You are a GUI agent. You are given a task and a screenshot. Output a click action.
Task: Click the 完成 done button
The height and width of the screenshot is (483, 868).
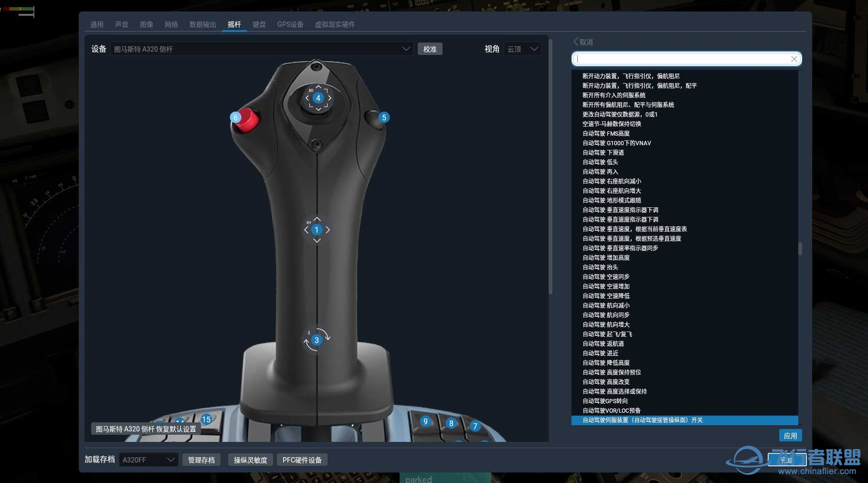click(787, 460)
